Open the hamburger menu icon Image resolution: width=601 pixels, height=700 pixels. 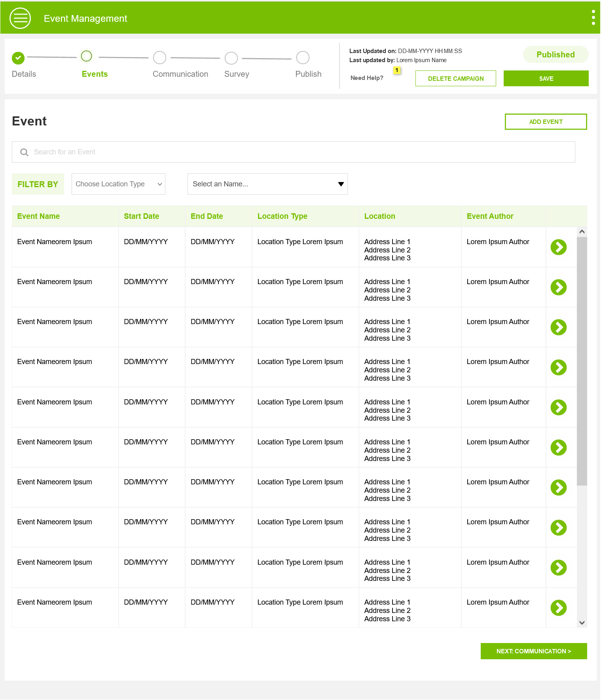point(20,18)
